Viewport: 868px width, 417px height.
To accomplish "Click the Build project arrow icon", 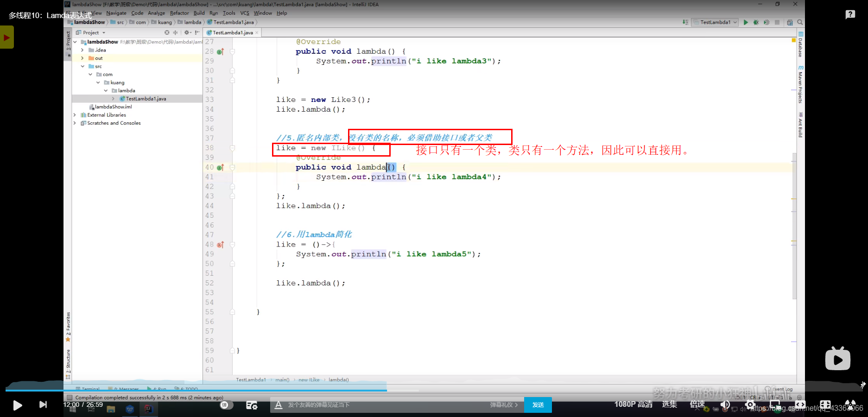I will pyautogui.click(x=685, y=22).
